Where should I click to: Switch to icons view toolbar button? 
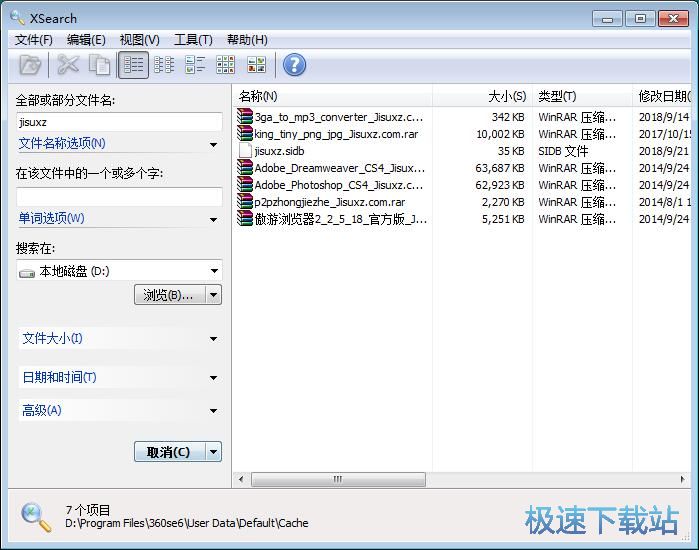click(x=226, y=65)
